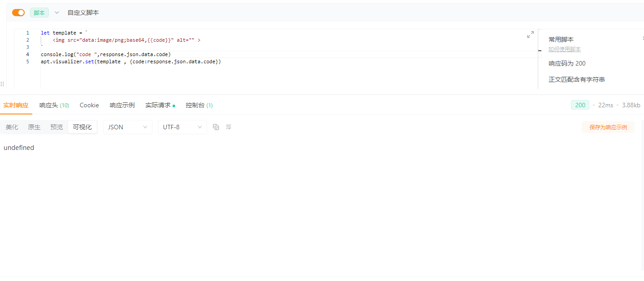Select the 美化 view mode
The width and height of the screenshot is (644, 281).
(12, 127)
